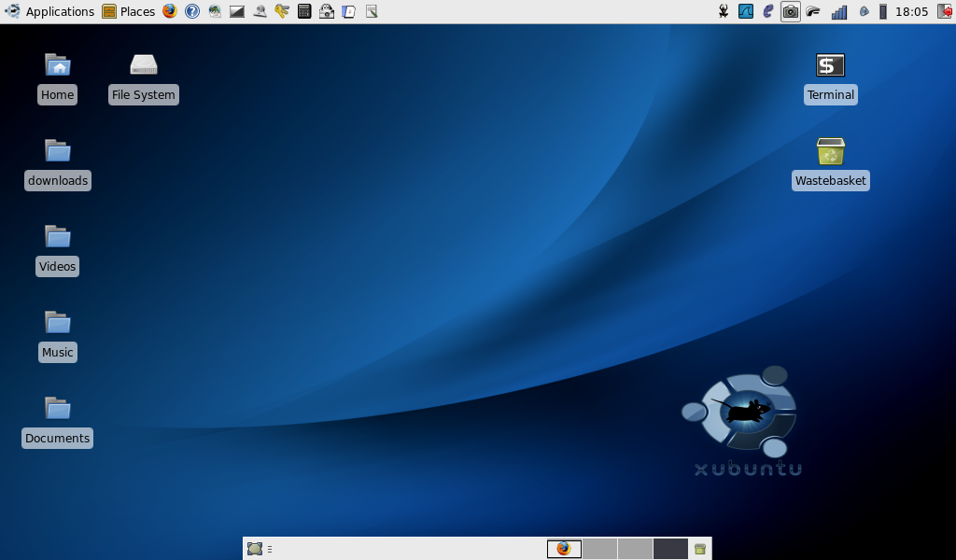The image size is (956, 560).
Task: Launch Firefox from the top panel
Action: pyautogui.click(x=170, y=11)
